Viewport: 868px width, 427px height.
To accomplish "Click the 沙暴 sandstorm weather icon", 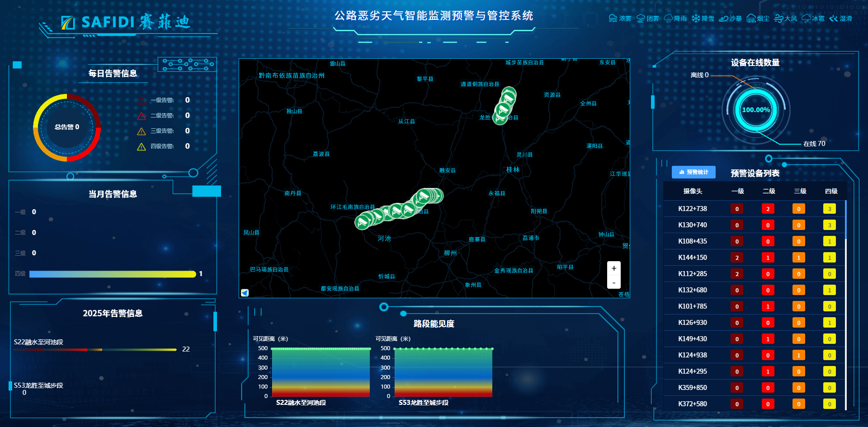I will pos(724,19).
